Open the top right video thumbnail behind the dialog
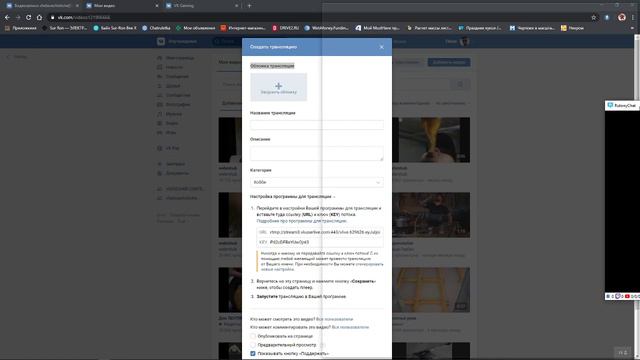This screenshot has width=640, height=360. [x=431, y=140]
